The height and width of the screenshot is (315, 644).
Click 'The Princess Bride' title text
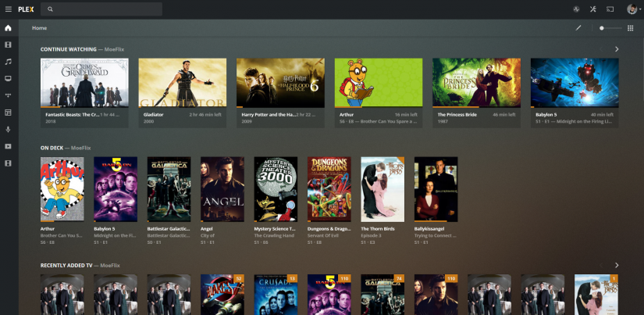[x=457, y=115]
